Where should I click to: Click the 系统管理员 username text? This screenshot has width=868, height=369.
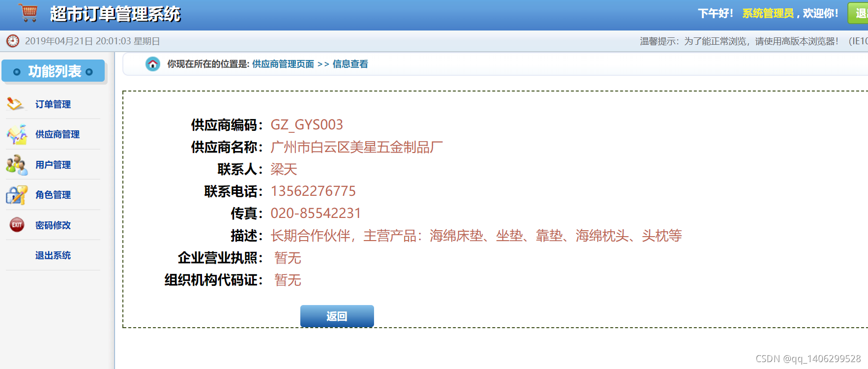[x=768, y=13]
